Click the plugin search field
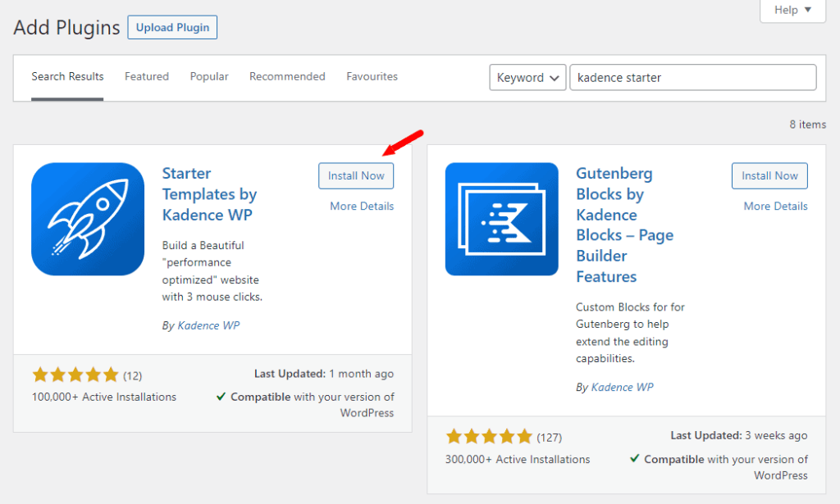This screenshot has width=840, height=504. pos(692,78)
